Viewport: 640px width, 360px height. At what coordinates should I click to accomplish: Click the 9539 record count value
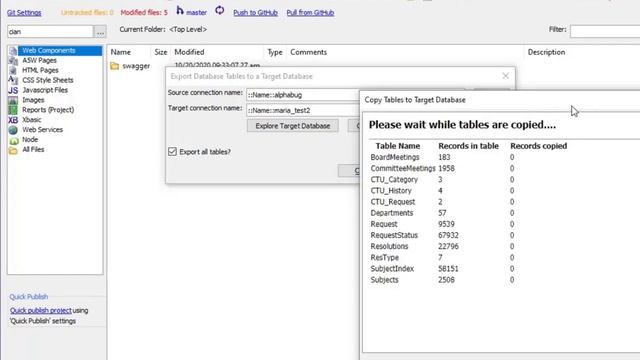pyautogui.click(x=447, y=224)
